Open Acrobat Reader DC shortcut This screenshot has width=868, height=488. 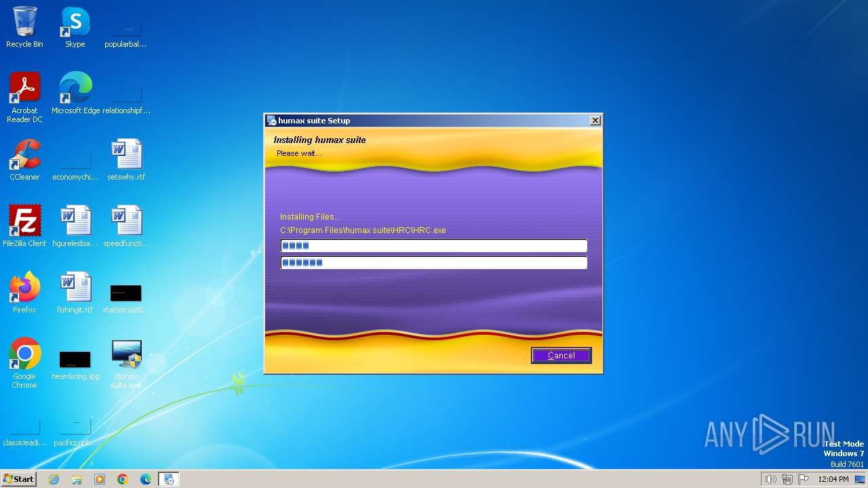tap(24, 98)
